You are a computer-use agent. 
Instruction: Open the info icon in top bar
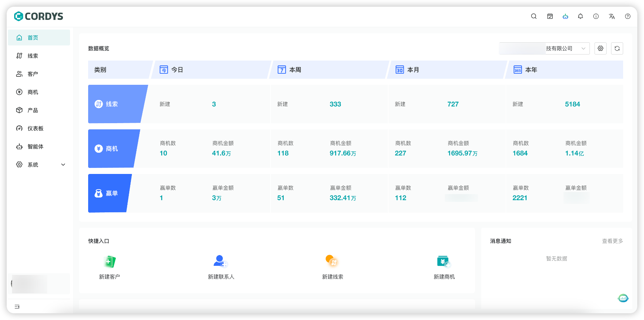tap(596, 16)
